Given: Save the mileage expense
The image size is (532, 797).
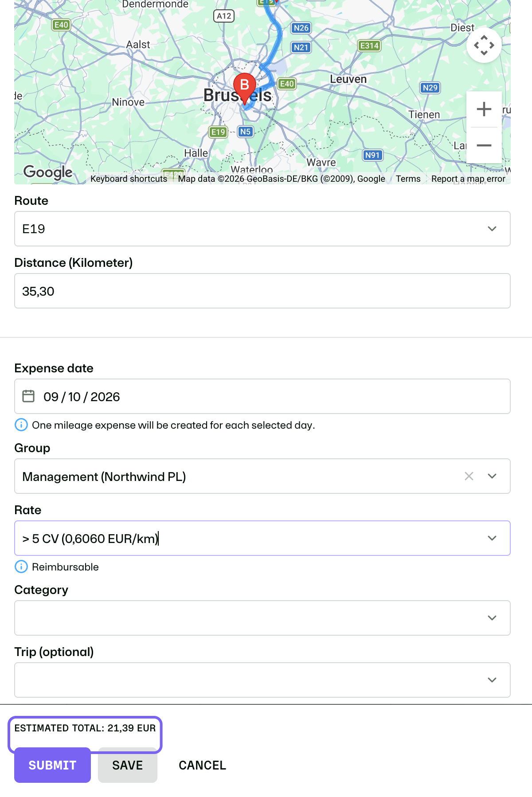Looking at the screenshot, I should tap(128, 765).
